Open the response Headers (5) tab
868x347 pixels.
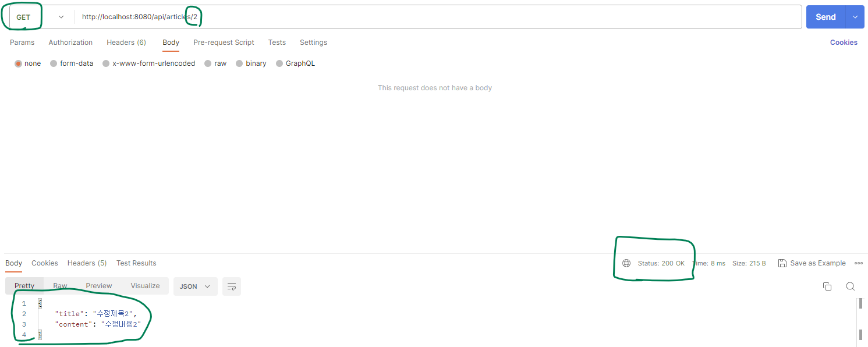(x=87, y=263)
